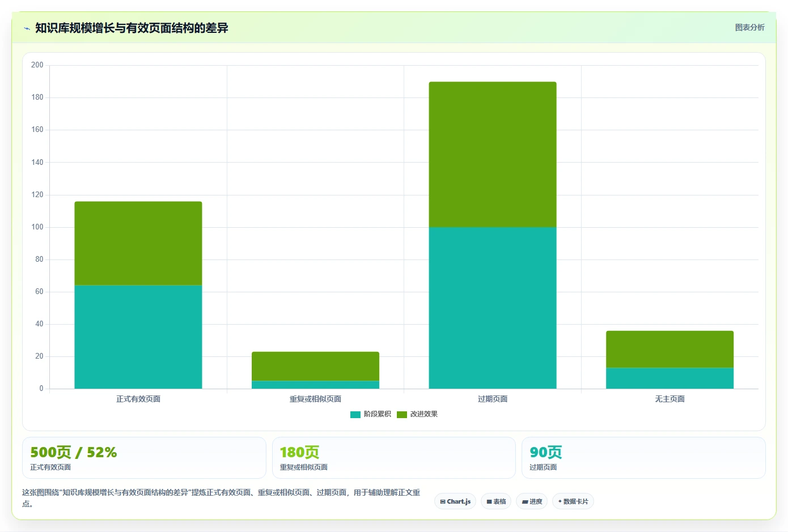
Task: Select the green bar segment for 重复或相似页面
Action: (x=315, y=366)
